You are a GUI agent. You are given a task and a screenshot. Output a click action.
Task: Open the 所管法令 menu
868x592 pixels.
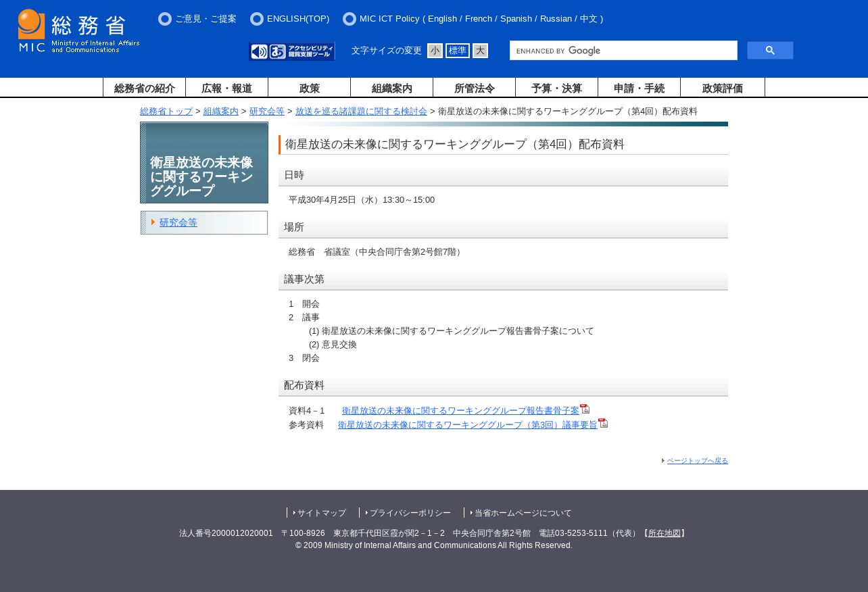pyautogui.click(x=475, y=88)
